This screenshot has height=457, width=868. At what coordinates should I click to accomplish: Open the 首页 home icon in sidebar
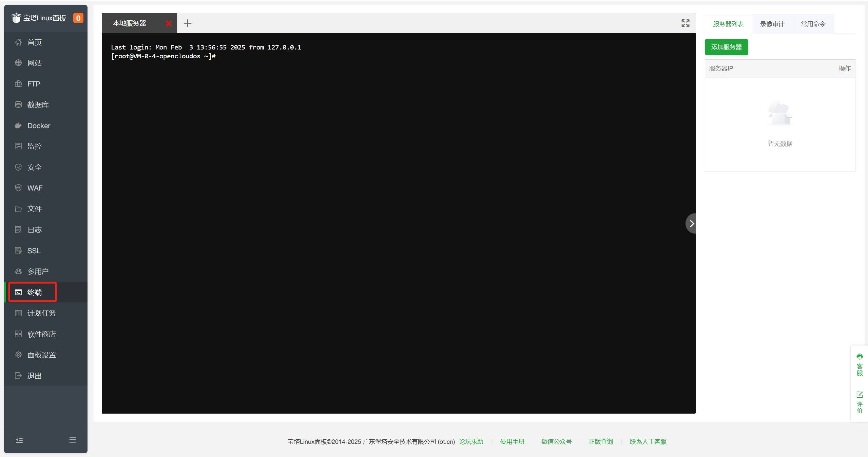(x=18, y=42)
